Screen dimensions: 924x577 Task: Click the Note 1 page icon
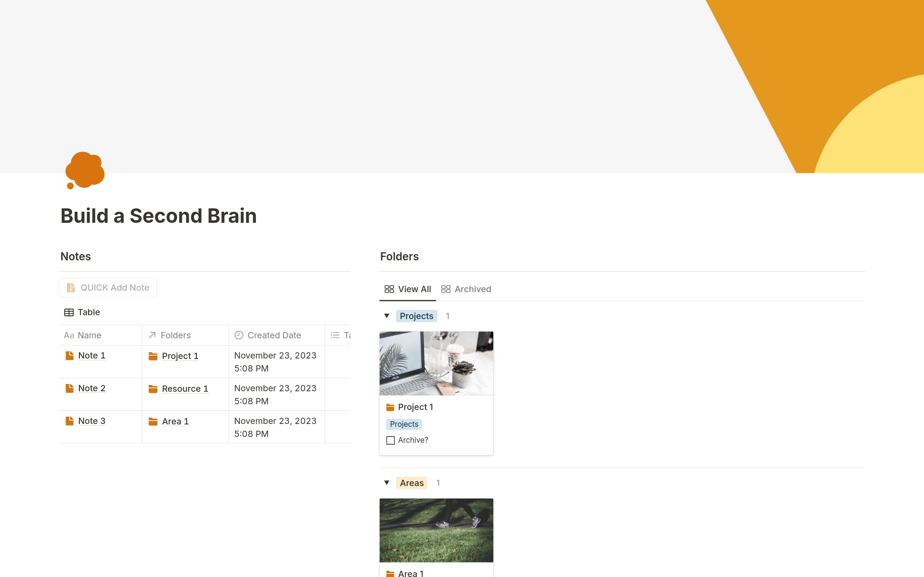pos(69,356)
